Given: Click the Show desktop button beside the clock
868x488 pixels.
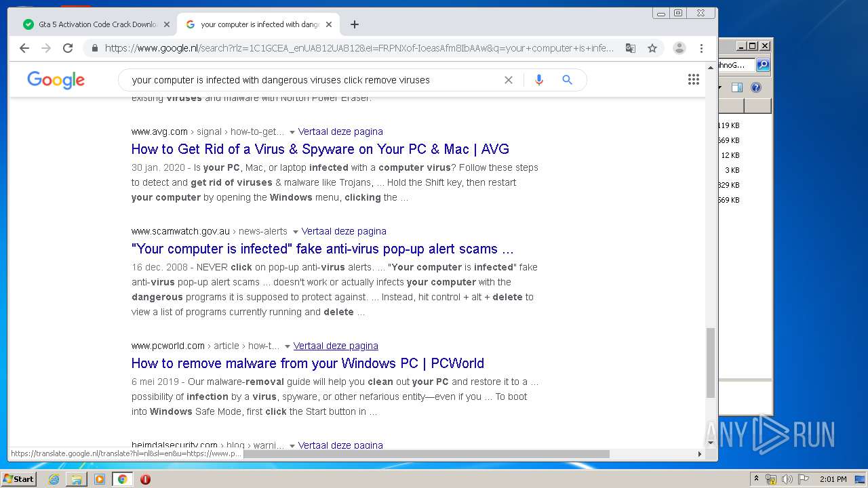Looking at the screenshot, I should tap(861, 479).
